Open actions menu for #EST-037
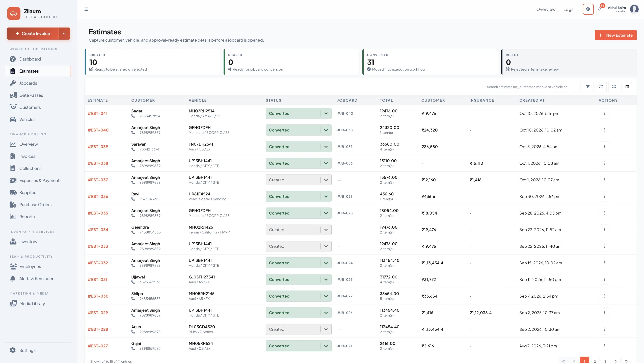The image size is (644, 363). coord(604,180)
